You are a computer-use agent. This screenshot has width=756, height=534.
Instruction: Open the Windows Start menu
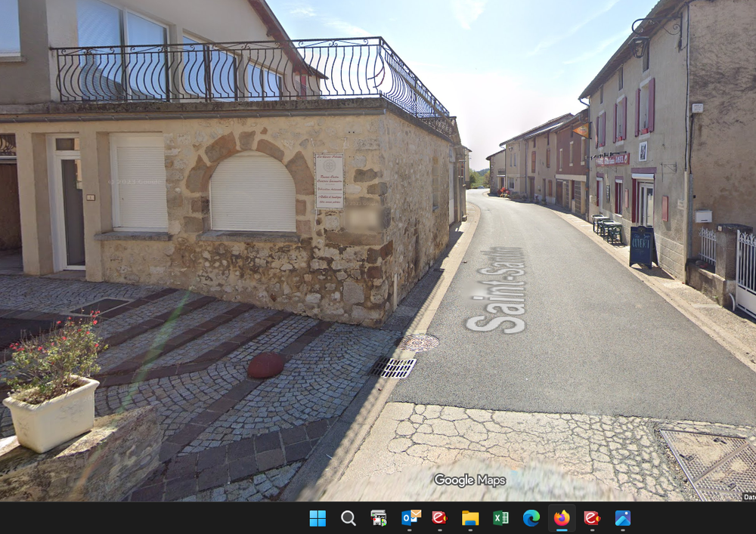click(x=318, y=518)
